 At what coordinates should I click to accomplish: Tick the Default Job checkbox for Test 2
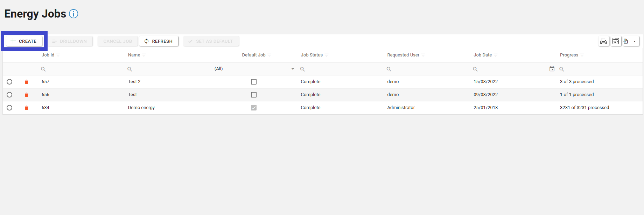pos(254,82)
